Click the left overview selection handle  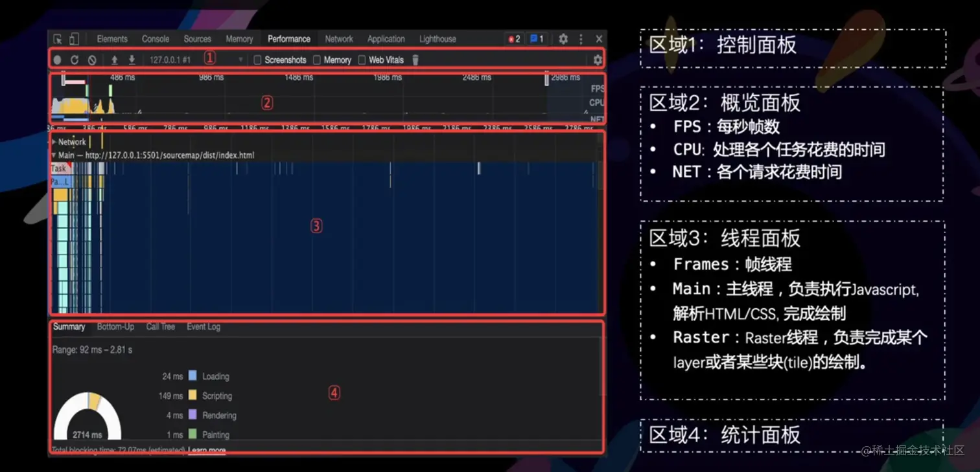(64, 79)
